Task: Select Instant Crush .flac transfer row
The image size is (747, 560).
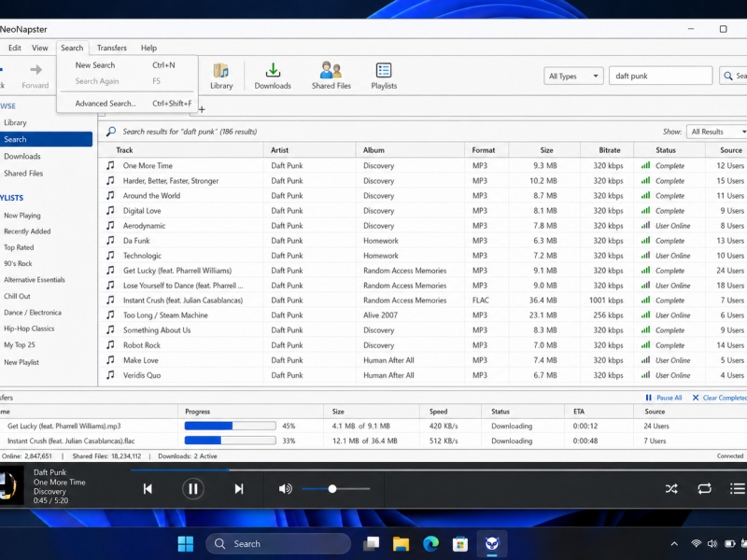Action: point(373,441)
